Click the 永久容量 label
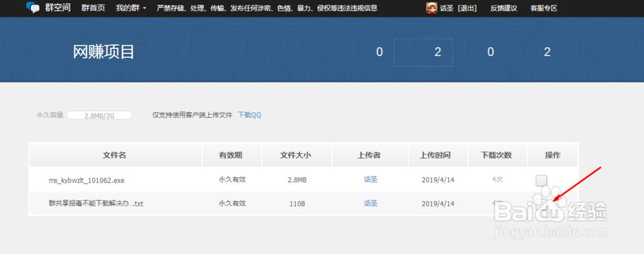The width and height of the screenshot is (644, 254). coord(50,115)
